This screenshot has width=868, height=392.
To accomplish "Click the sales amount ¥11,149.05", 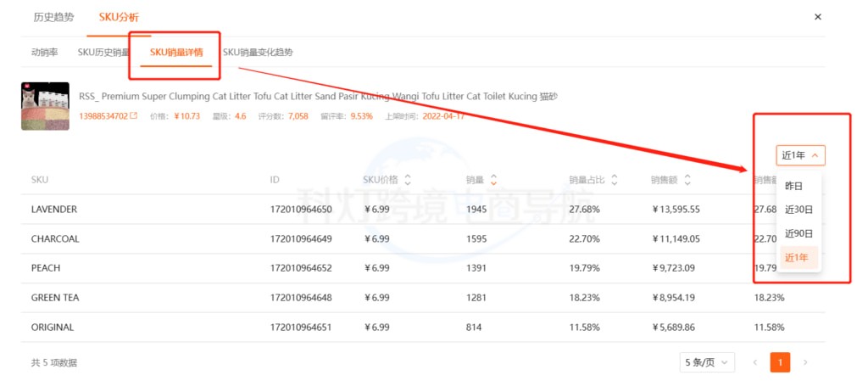I will click(676, 239).
